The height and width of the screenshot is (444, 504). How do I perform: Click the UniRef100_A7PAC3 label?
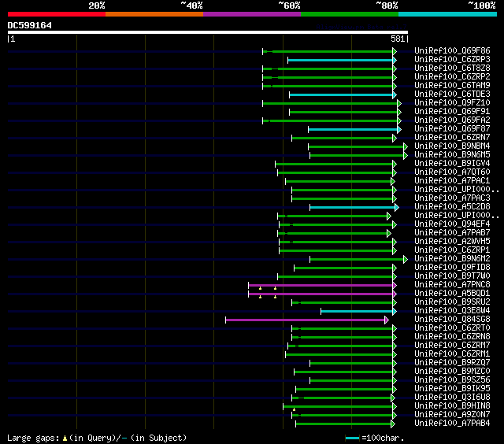(x=452, y=198)
